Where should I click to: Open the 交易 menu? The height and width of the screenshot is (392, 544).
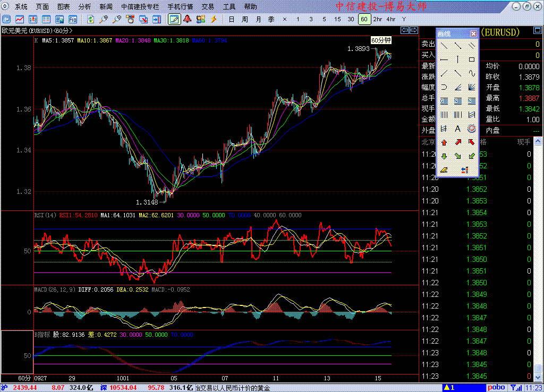[x=208, y=7]
